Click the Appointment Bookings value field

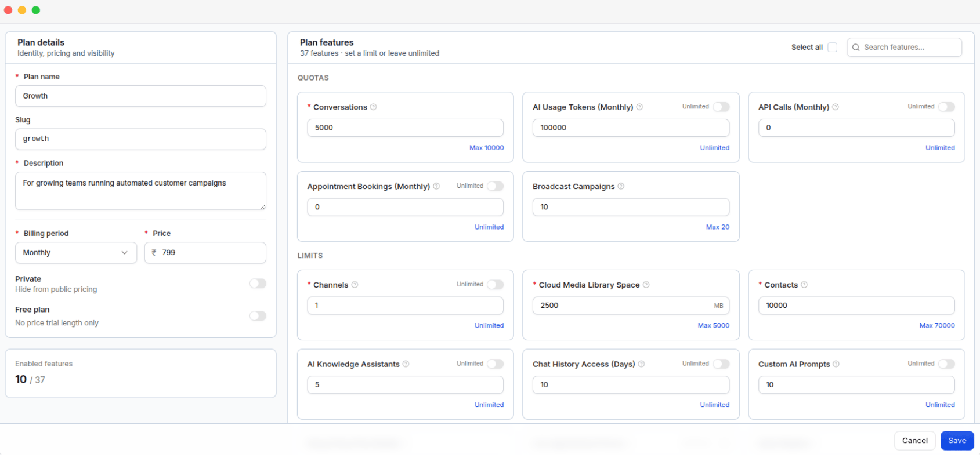(406, 207)
